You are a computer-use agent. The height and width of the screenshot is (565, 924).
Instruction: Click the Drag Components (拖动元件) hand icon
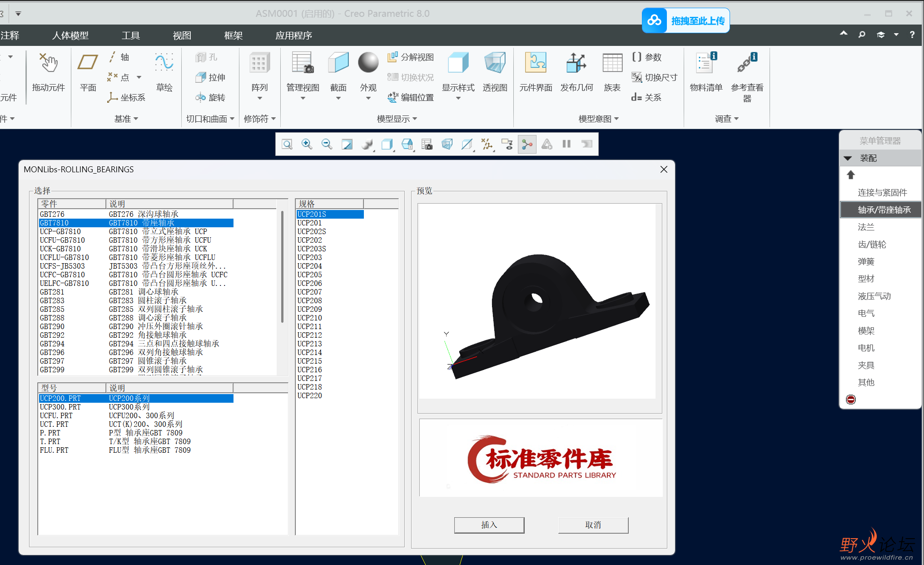tap(48, 64)
